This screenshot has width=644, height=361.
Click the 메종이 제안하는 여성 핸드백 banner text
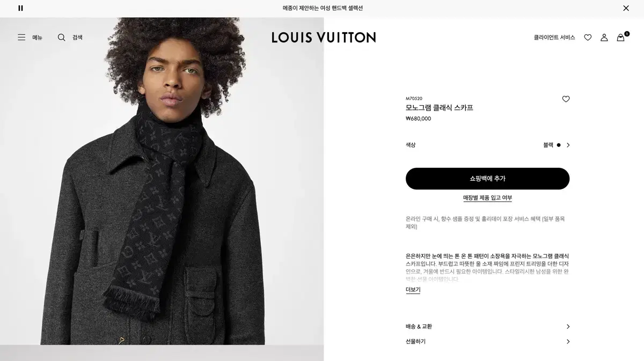click(x=323, y=8)
